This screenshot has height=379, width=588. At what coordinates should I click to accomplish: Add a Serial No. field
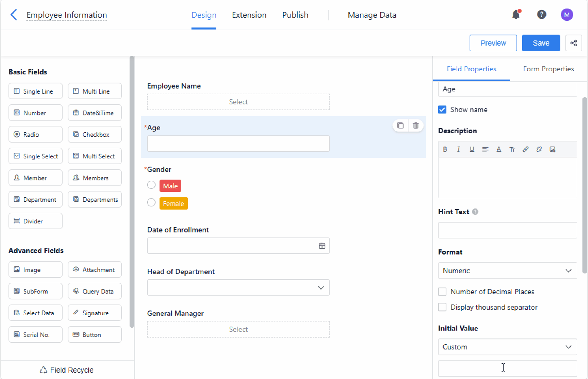(x=35, y=335)
